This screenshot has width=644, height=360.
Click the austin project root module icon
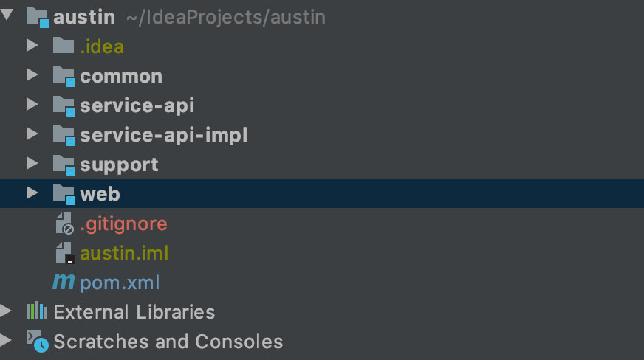(38, 16)
